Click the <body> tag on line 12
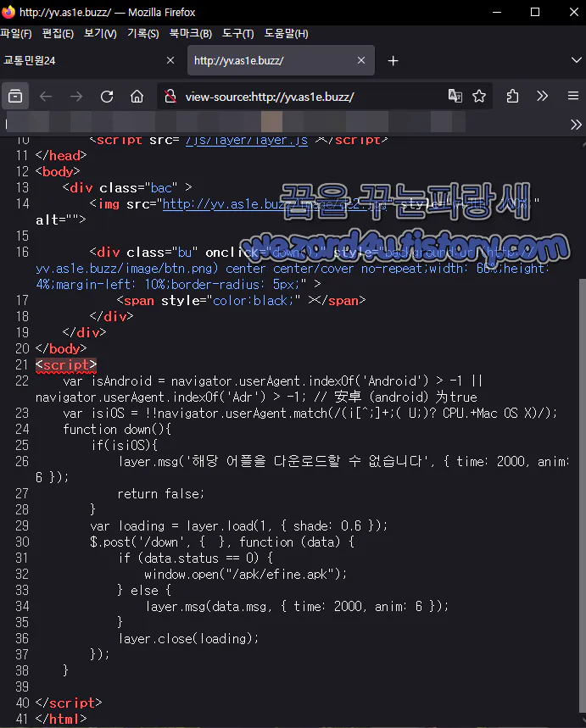The width and height of the screenshot is (586, 728). pyautogui.click(x=58, y=172)
